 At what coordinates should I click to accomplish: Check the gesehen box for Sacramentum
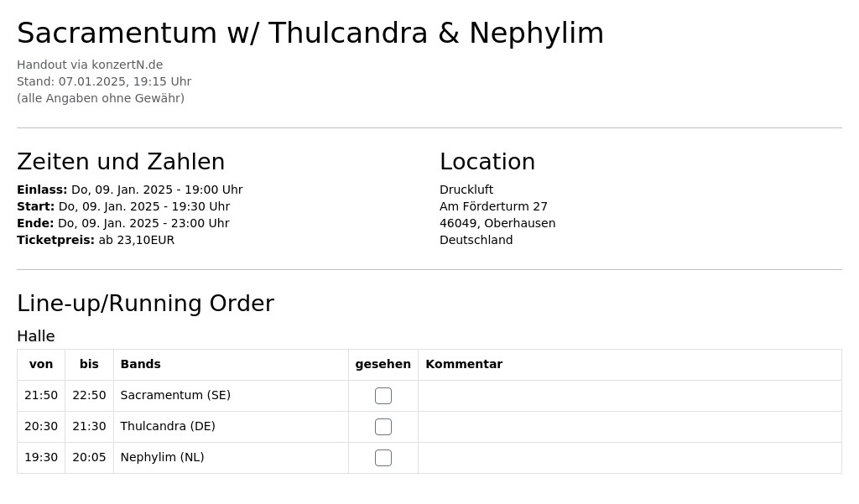pyautogui.click(x=383, y=396)
